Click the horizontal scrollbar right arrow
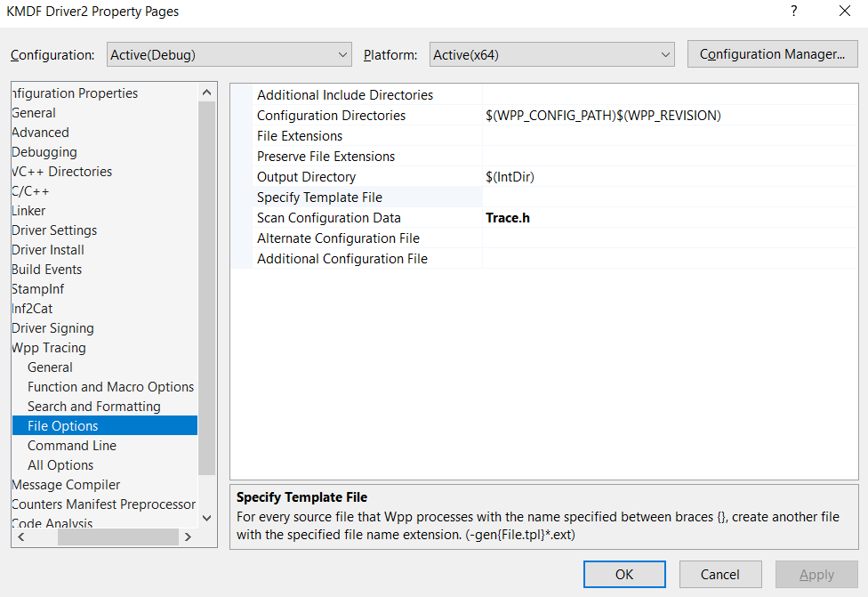 (x=187, y=536)
